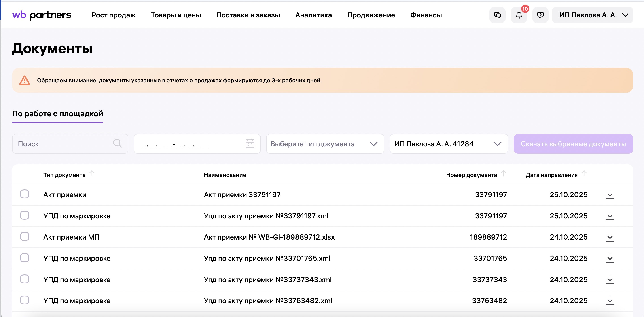The image size is (644, 317).
Task: Click the notification bell with 10 alerts
Action: point(519,15)
